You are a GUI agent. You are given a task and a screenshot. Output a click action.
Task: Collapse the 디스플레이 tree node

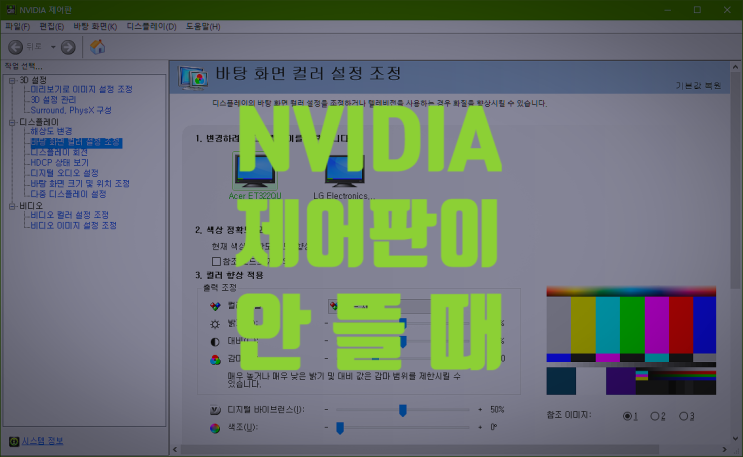coord(12,122)
